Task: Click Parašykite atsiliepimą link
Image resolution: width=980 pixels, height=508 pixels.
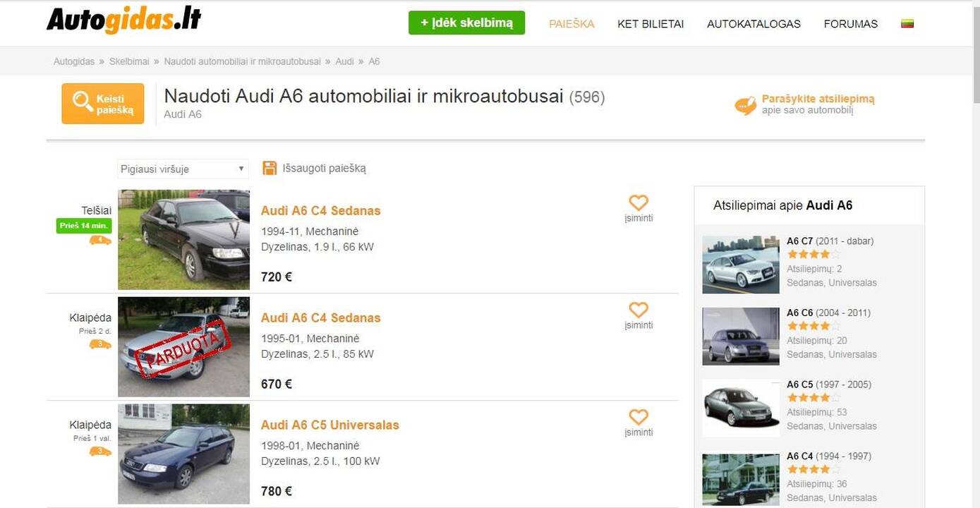Action: 818,99
